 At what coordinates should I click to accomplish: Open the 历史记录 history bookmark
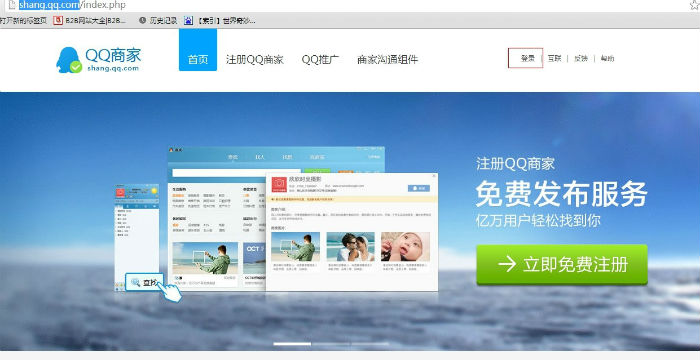click(158, 21)
